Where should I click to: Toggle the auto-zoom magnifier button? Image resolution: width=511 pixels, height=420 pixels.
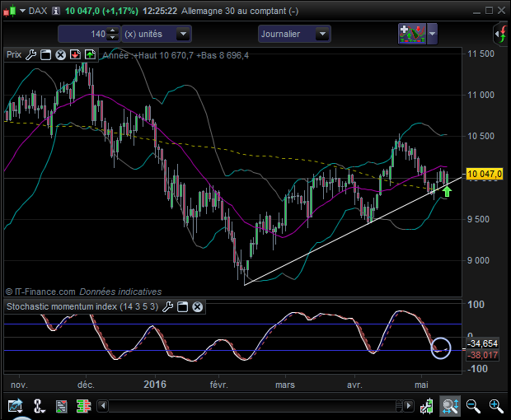(450, 405)
